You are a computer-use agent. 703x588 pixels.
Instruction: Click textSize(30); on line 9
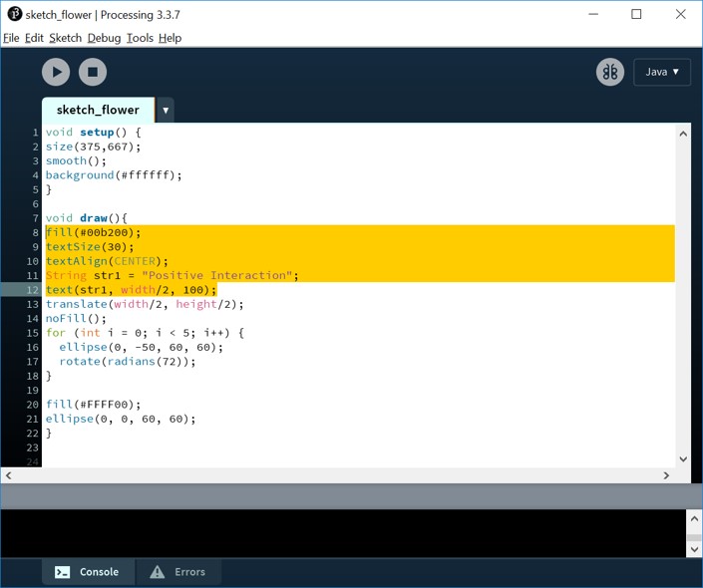[x=90, y=247]
